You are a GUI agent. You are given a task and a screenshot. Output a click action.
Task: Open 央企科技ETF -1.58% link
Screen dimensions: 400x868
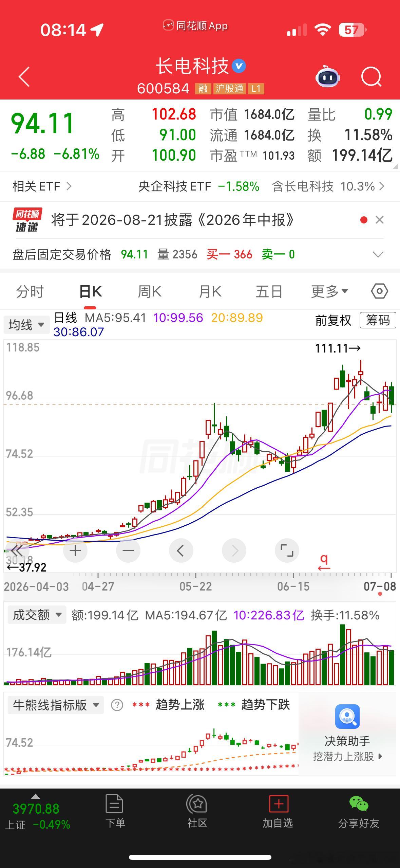199,186
